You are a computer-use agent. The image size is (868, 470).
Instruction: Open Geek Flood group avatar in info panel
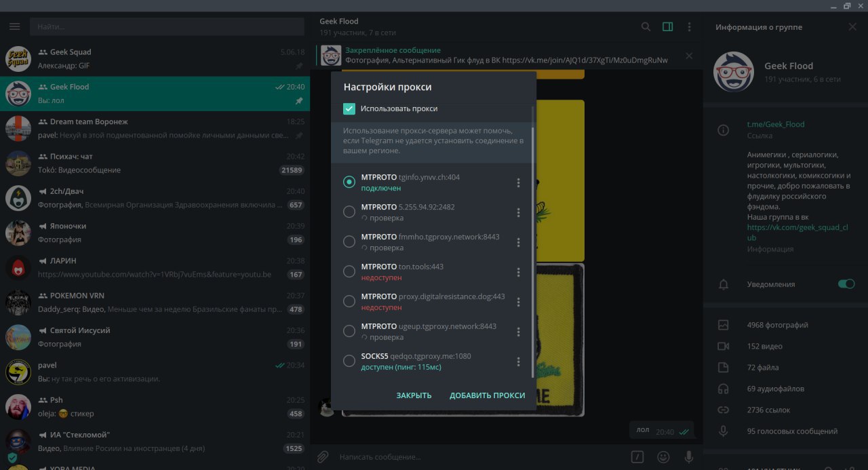click(x=734, y=72)
